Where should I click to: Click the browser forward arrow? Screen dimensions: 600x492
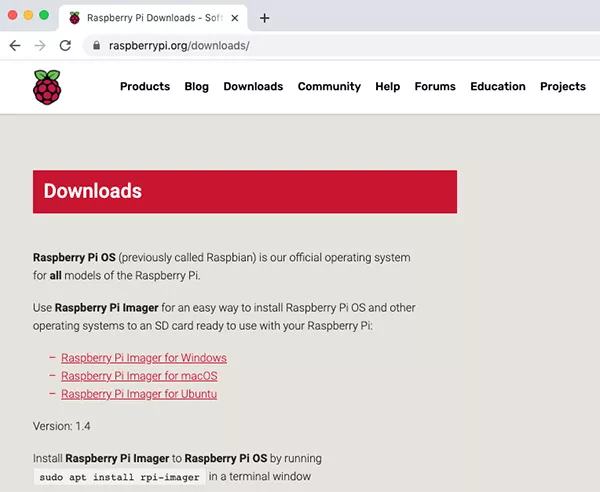40,46
